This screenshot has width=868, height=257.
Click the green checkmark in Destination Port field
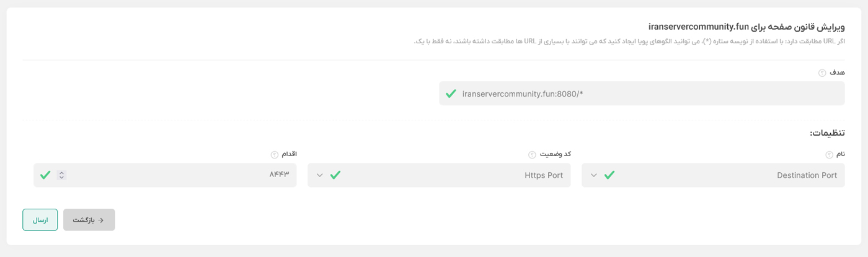pyautogui.click(x=609, y=175)
